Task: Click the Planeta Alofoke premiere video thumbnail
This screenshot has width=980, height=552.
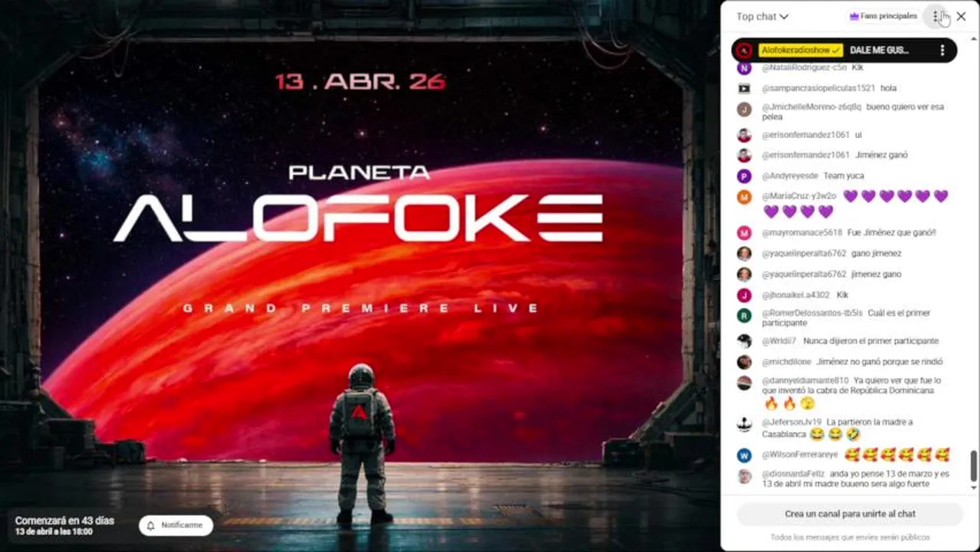Action: click(x=359, y=276)
